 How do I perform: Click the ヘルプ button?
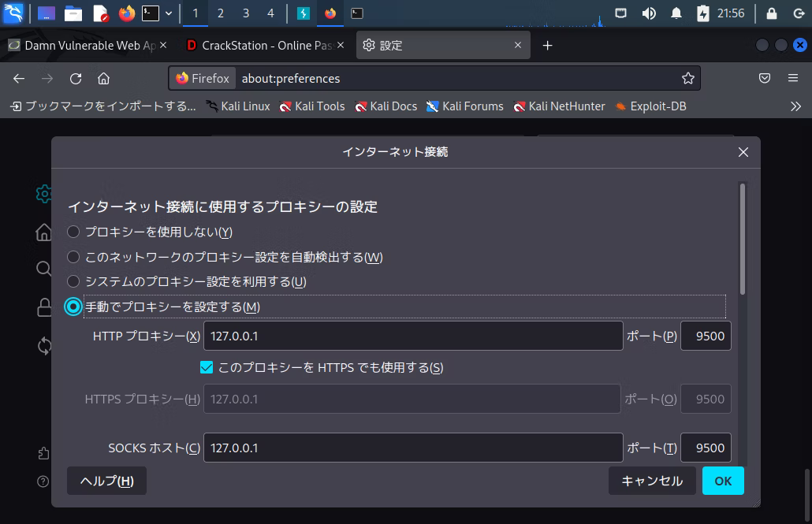pos(106,481)
